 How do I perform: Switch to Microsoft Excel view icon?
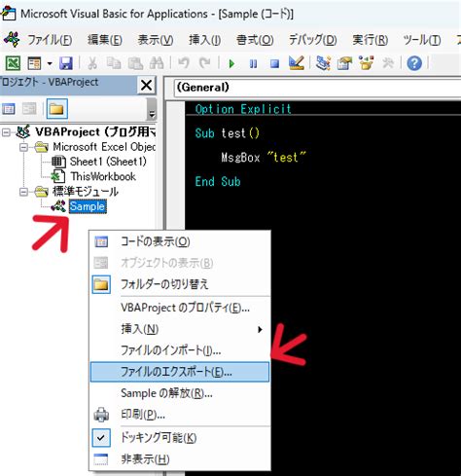click(x=13, y=63)
